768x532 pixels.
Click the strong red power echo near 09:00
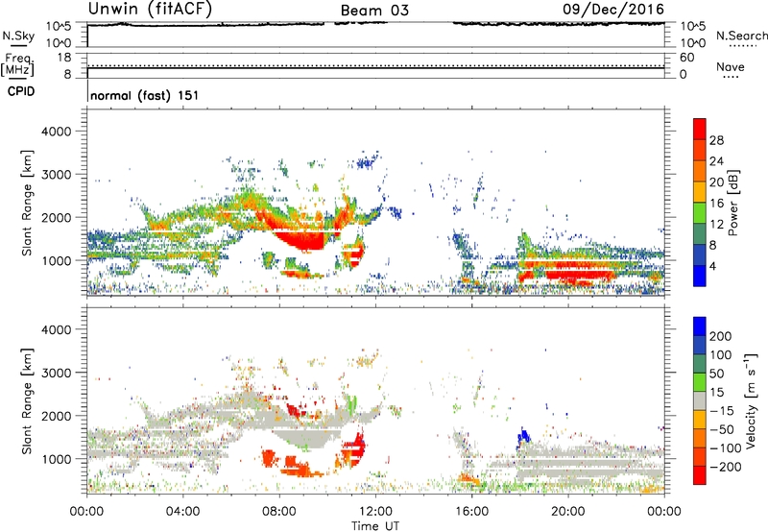click(301, 239)
